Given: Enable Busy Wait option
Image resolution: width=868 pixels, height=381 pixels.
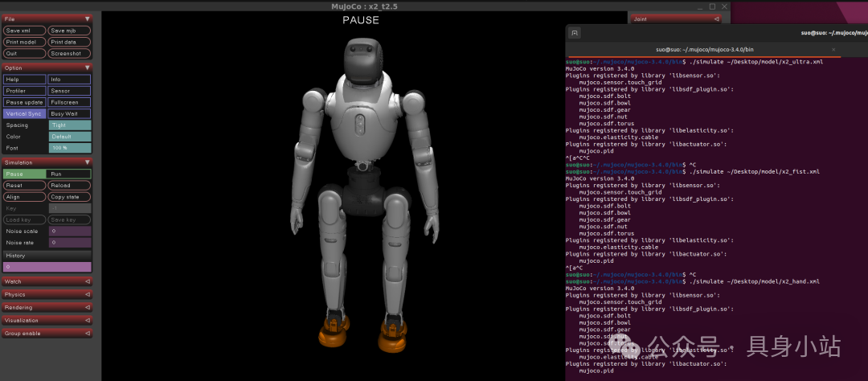Looking at the screenshot, I should 69,113.
